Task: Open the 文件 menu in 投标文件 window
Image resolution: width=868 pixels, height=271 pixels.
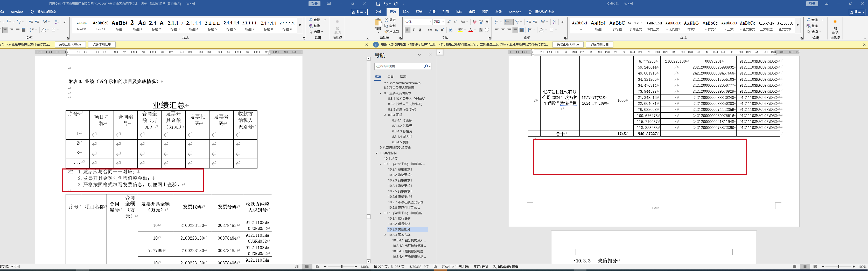Action: [379, 12]
